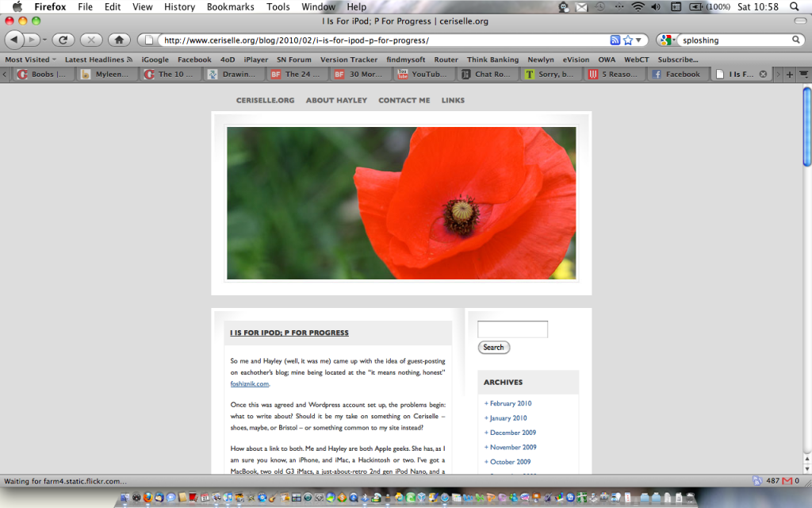Open the back/forward history dropdown arrow
Image resolution: width=812 pixels, height=508 pixels.
pyautogui.click(x=44, y=40)
